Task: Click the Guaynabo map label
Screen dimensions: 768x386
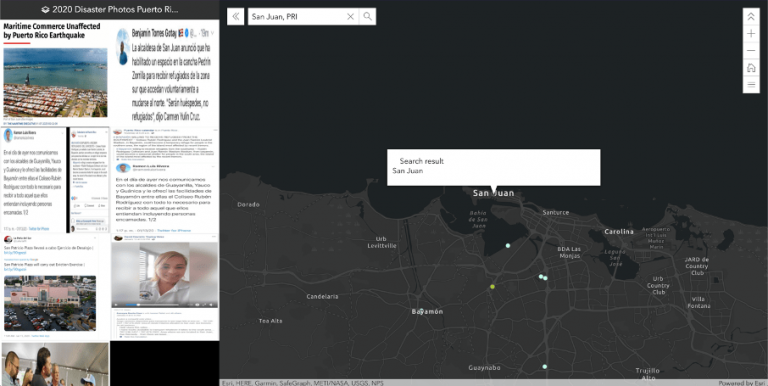Action: 484,367
